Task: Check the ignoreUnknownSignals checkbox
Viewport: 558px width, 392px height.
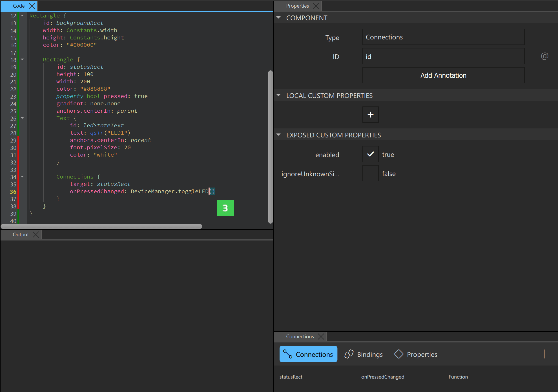Action: [370, 173]
